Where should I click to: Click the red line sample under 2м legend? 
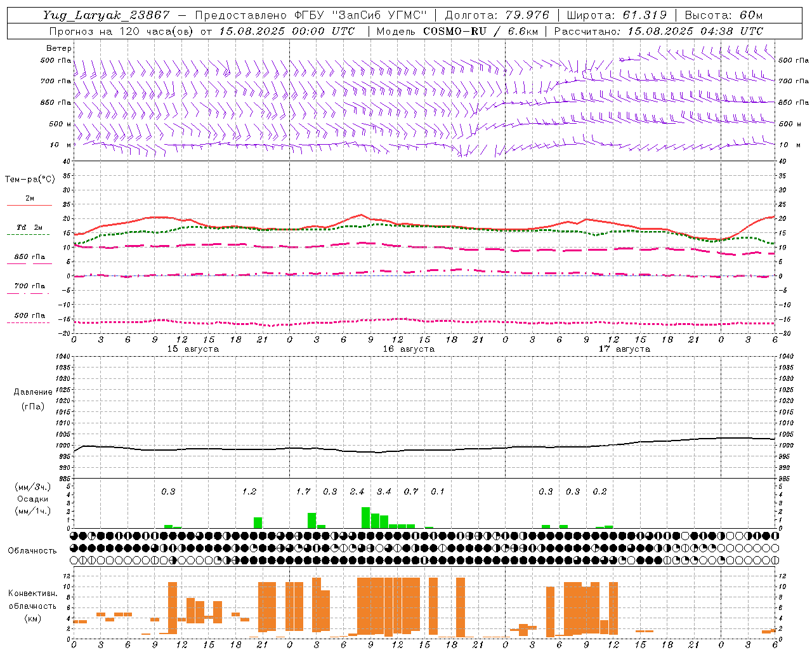[29, 206]
